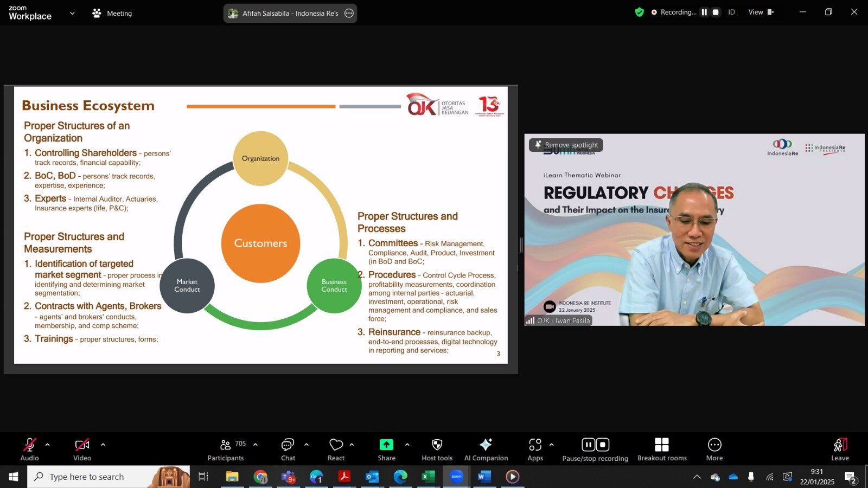The height and width of the screenshot is (488, 868).
Task: Click the microphone tray icon
Action: click(x=751, y=477)
